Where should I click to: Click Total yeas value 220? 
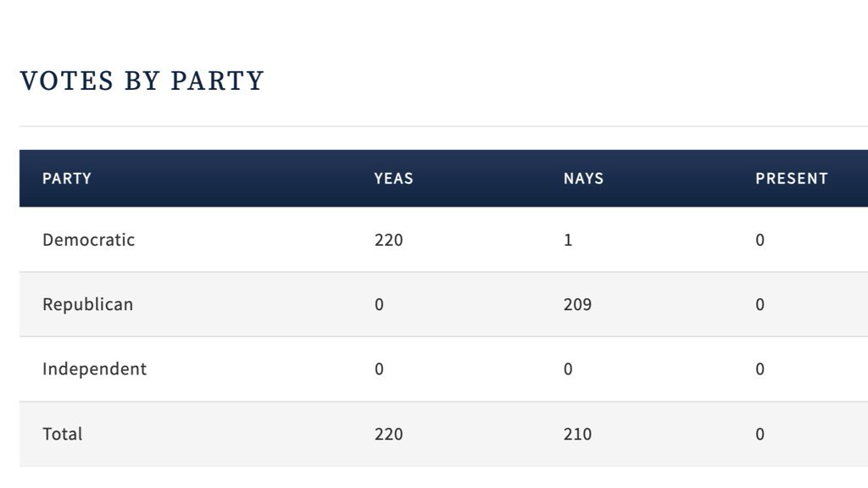coord(388,434)
